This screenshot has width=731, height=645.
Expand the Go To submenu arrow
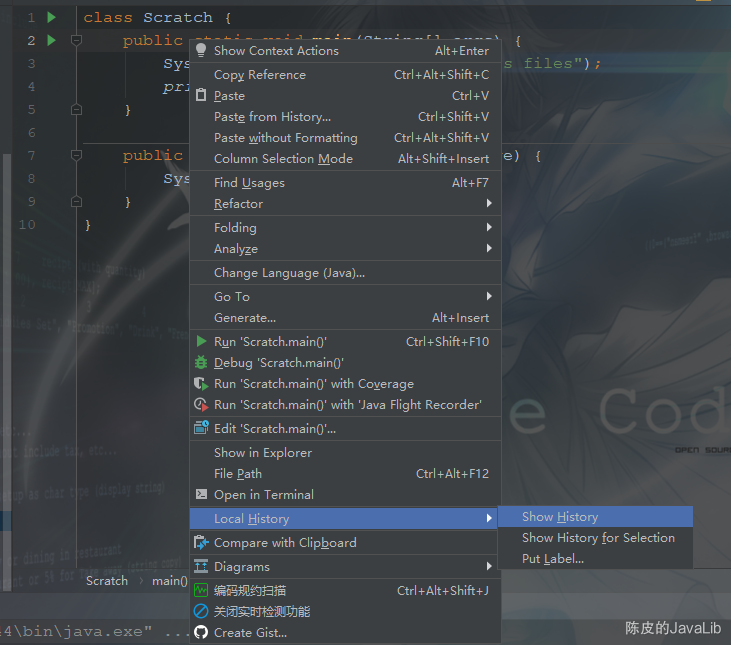point(489,296)
